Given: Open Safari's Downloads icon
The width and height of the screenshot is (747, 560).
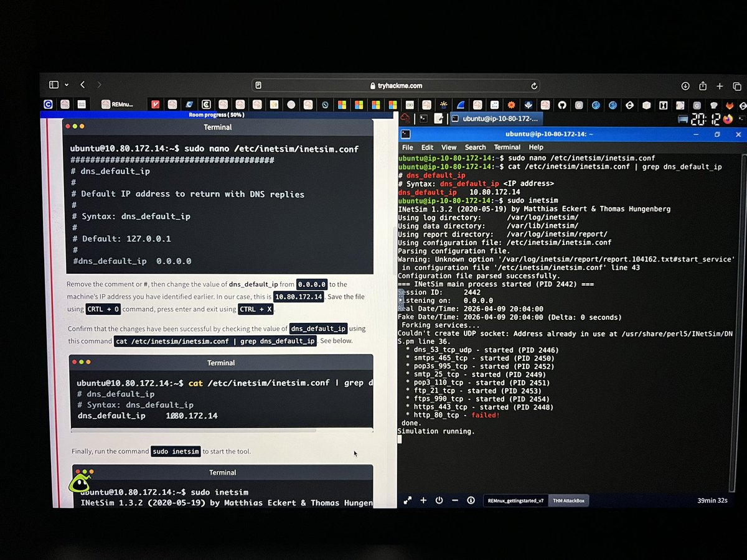Looking at the screenshot, I should pos(685,85).
